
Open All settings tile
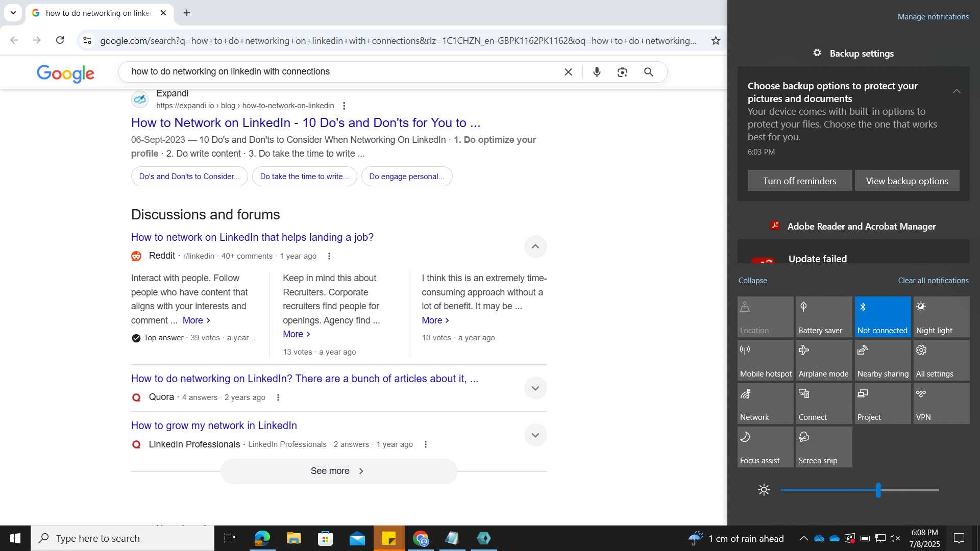[941, 360]
